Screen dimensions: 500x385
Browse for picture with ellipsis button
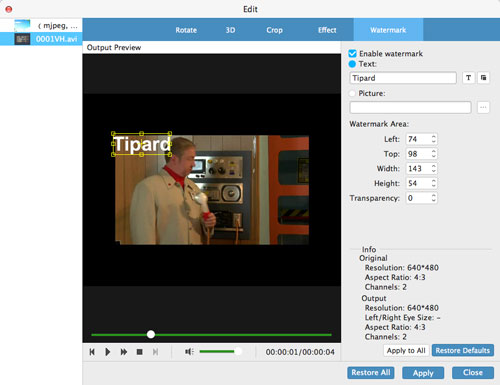point(483,107)
